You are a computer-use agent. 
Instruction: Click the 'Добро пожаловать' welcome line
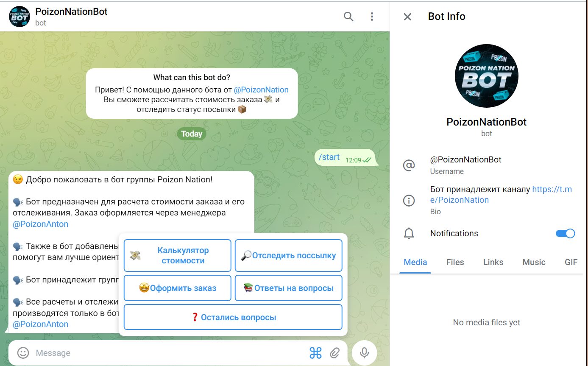pos(113,180)
